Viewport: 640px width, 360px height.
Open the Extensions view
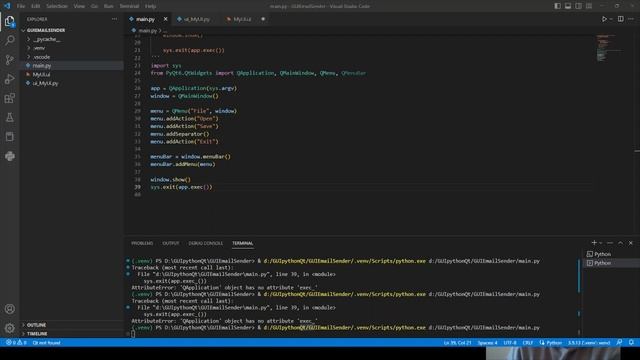pos(10,98)
